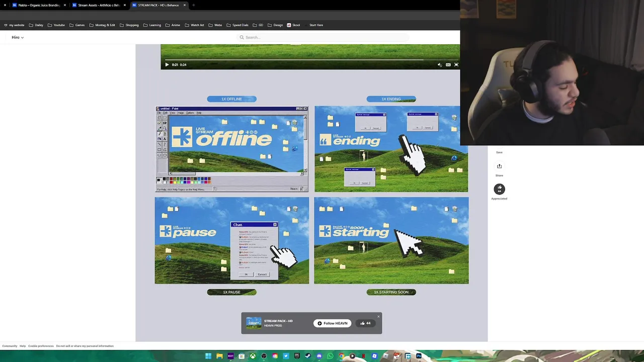Open the GD bookmark folder
644x362 pixels.
pyautogui.click(x=258, y=25)
